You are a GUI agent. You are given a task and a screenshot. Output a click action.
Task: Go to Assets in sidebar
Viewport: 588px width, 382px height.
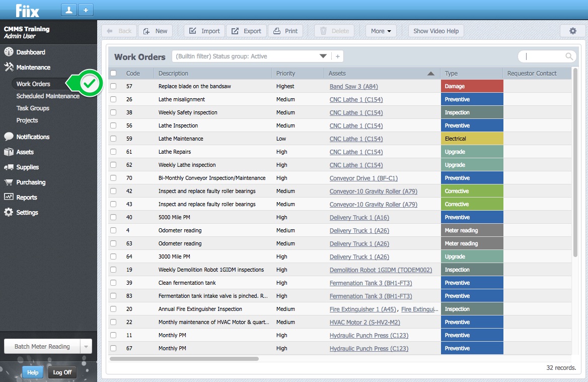19,152
